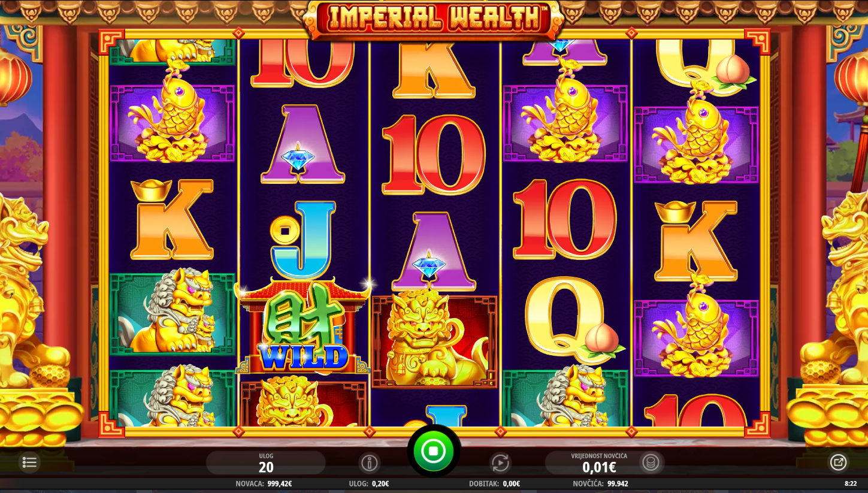Open the game info icon
The width and height of the screenshot is (868, 493).
coord(370,462)
